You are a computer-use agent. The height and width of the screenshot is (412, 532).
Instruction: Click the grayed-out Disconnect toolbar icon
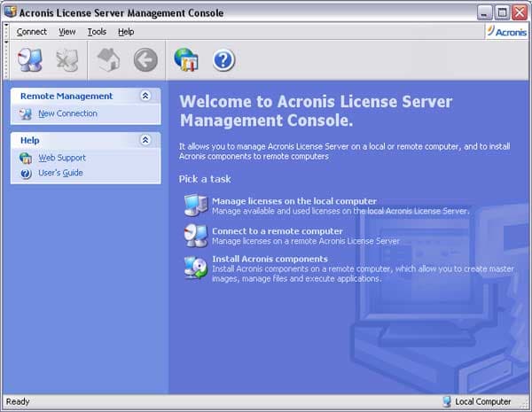tap(67, 60)
